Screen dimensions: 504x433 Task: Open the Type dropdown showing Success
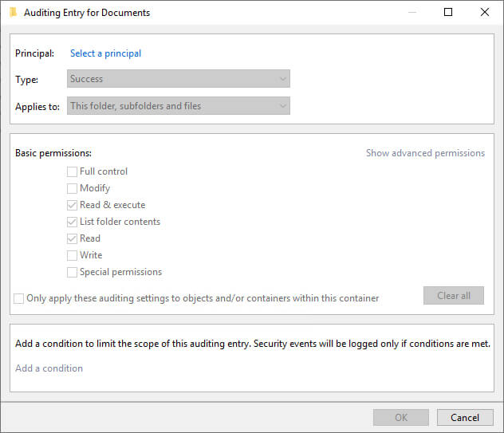(x=179, y=79)
